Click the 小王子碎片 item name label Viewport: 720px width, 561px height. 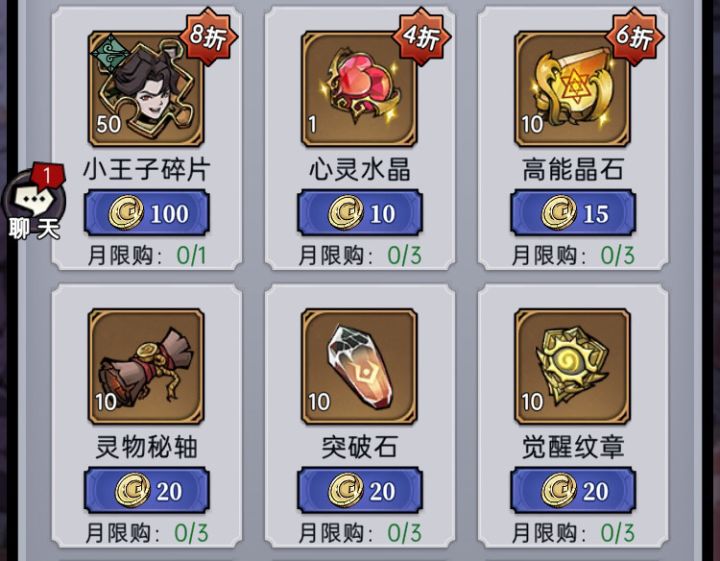click(146, 169)
